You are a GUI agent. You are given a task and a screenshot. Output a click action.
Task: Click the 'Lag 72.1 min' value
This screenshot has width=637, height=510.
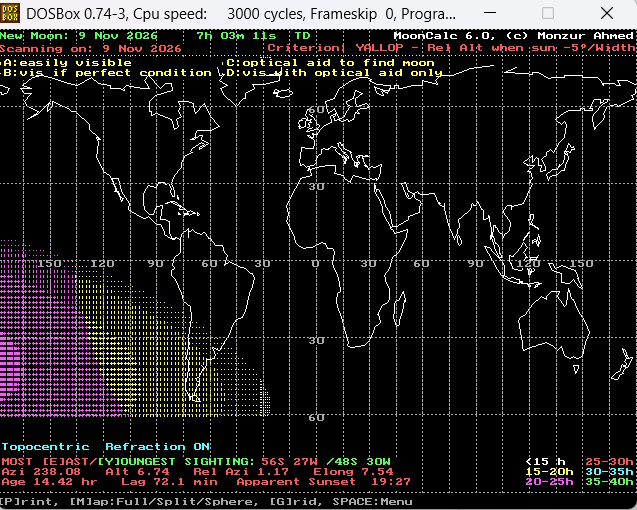[x=169, y=482]
